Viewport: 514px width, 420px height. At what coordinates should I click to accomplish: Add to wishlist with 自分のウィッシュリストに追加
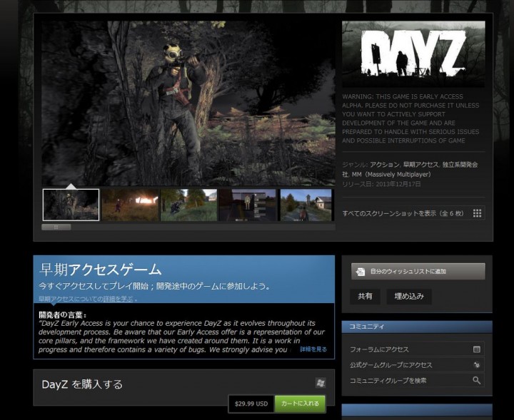(x=418, y=272)
